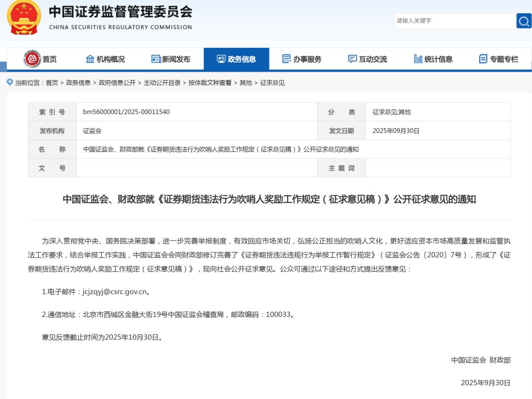Open 政府信息公开 breadcrumb link
This screenshot has height=399, width=532.
coord(117,83)
